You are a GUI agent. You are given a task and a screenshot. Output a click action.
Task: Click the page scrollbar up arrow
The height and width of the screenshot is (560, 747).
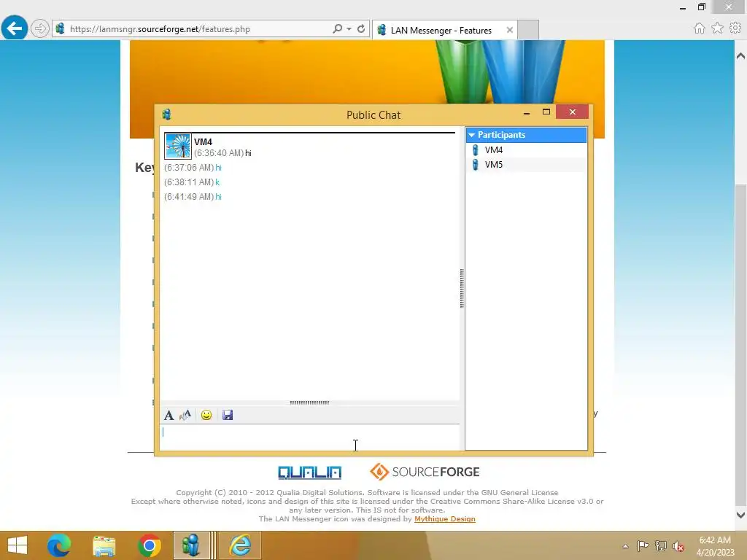(x=740, y=55)
